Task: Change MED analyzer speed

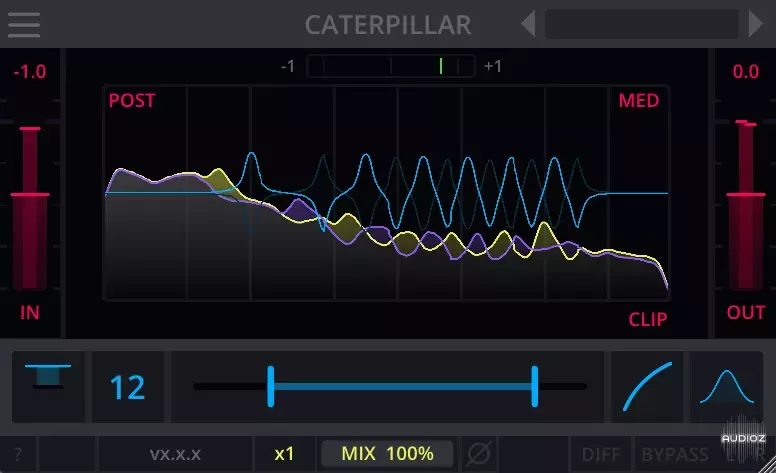Action: [639, 100]
